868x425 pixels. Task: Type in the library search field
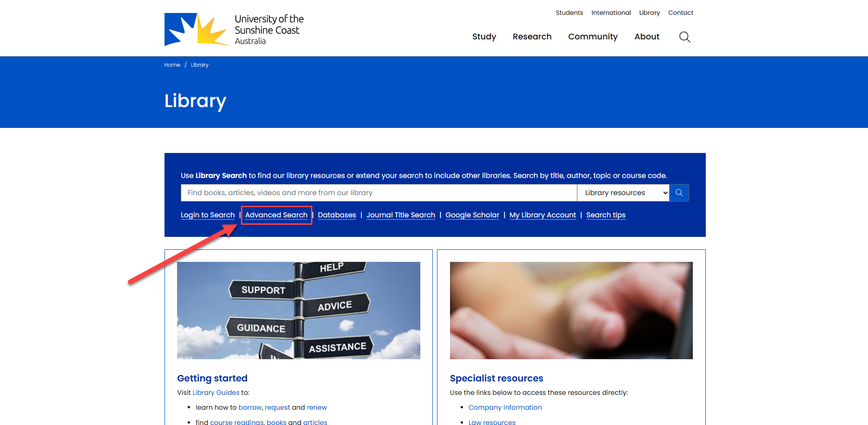point(378,193)
